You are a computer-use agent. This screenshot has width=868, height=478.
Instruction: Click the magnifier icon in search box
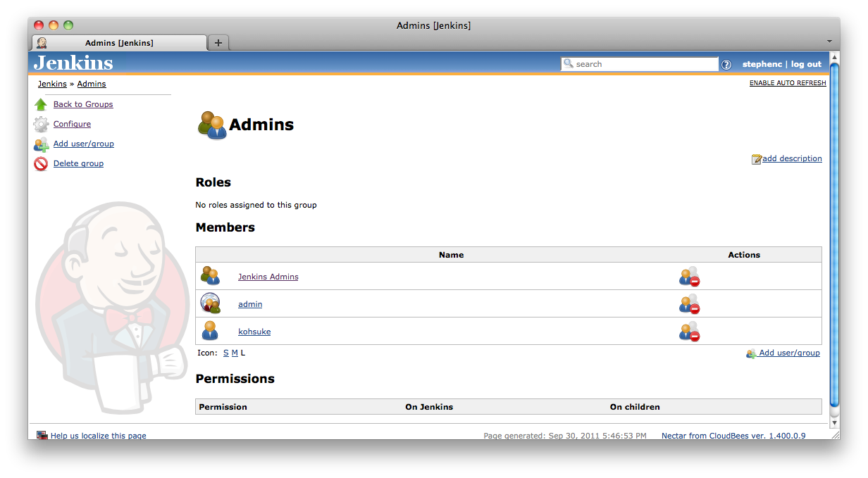pos(568,63)
